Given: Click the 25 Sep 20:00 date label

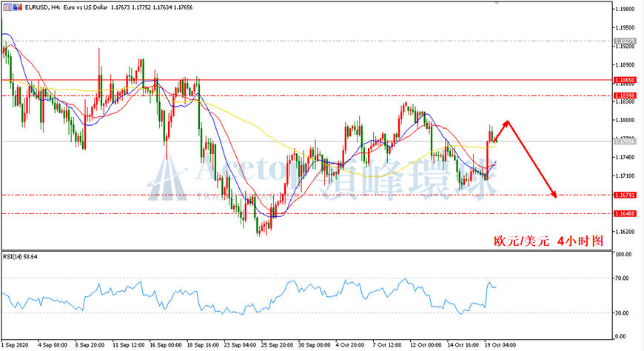Looking at the screenshot, I should coord(278,345).
